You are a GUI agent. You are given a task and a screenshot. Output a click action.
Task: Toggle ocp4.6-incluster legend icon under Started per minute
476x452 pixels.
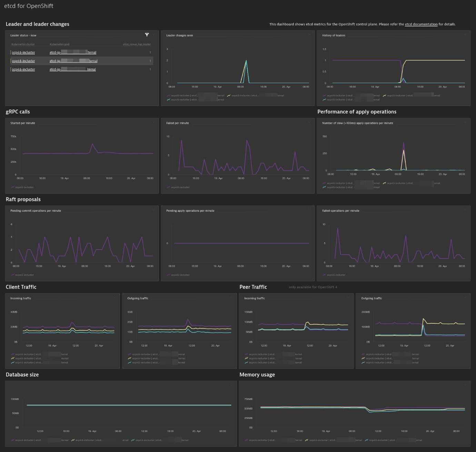tap(13, 187)
